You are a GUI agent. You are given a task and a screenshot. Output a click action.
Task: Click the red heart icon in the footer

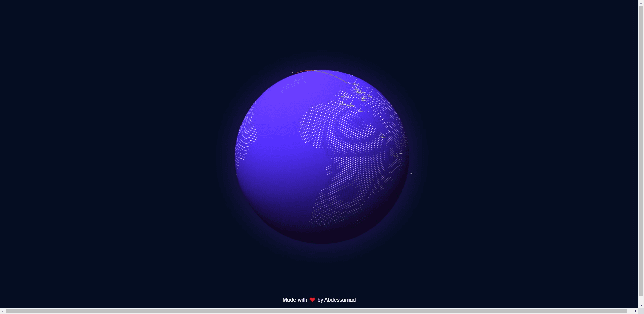click(x=312, y=300)
